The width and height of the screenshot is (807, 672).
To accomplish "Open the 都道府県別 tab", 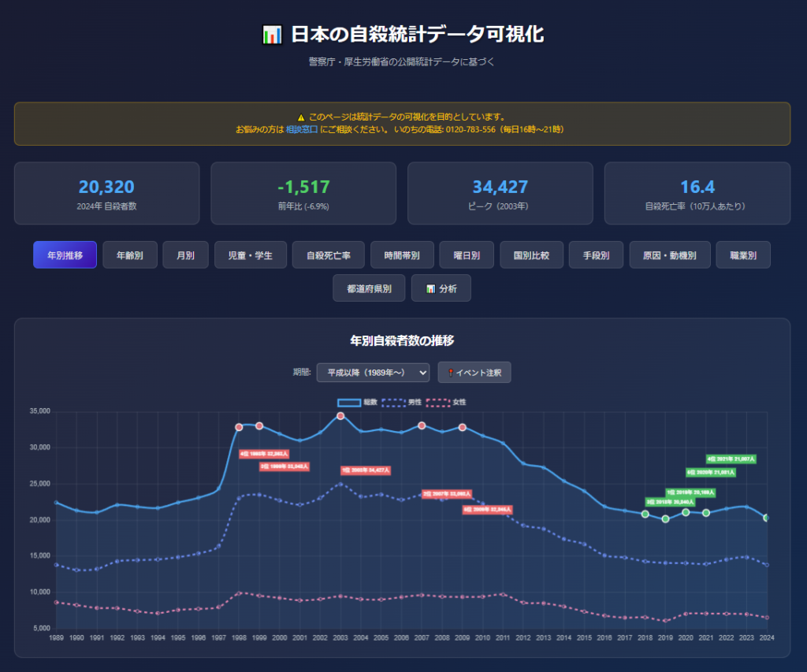I will (x=368, y=289).
